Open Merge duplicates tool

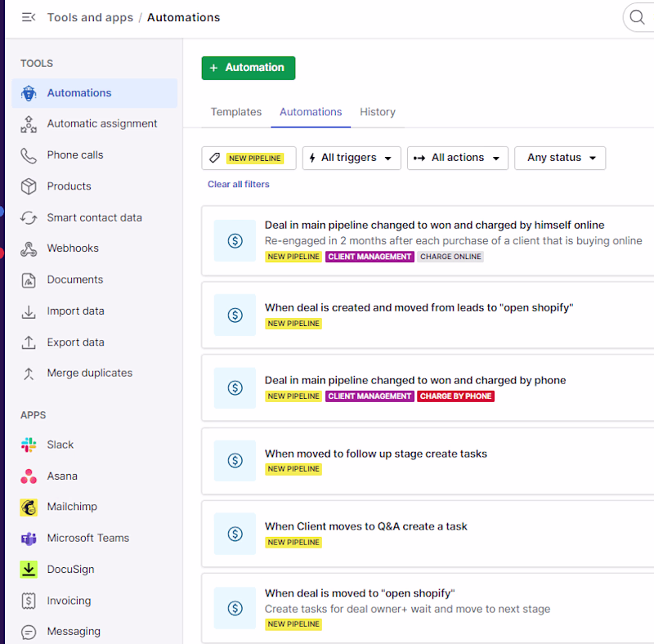coord(95,373)
